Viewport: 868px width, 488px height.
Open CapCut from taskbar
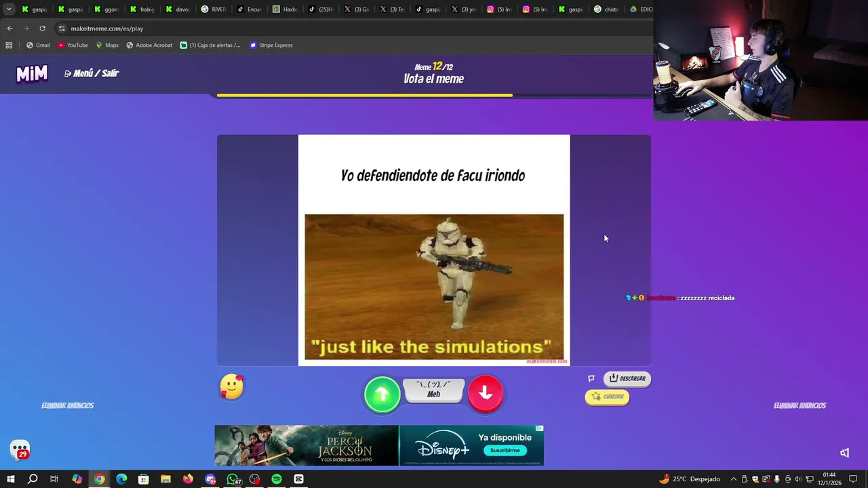pos(299,479)
